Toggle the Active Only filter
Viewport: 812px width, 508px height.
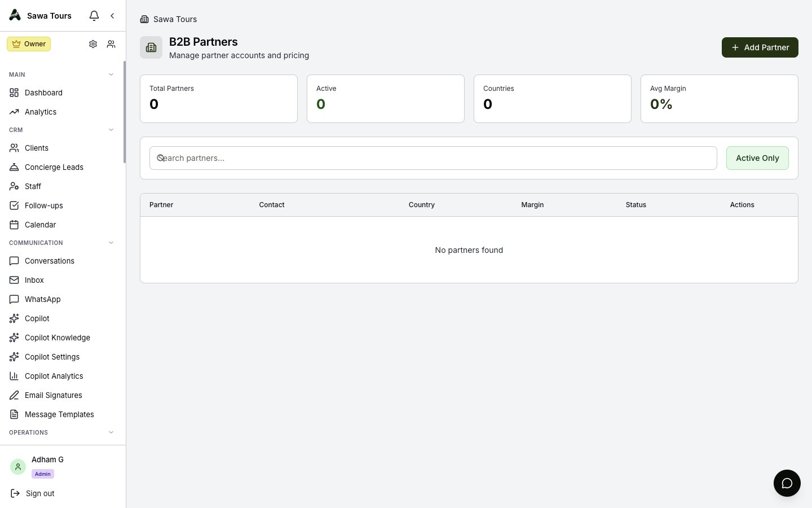757,158
